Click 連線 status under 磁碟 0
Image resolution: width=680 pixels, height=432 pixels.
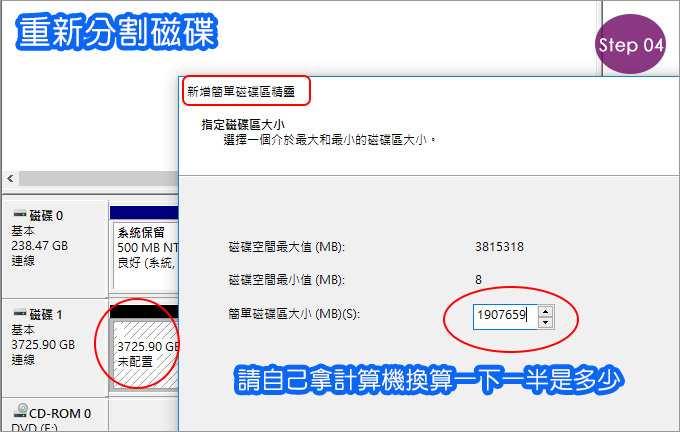click(23, 261)
